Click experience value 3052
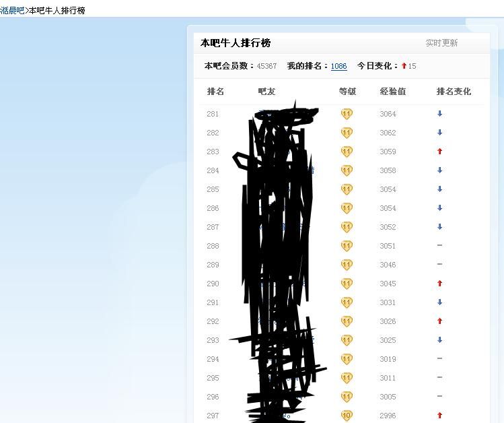The height and width of the screenshot is (423, 504). 388,227
